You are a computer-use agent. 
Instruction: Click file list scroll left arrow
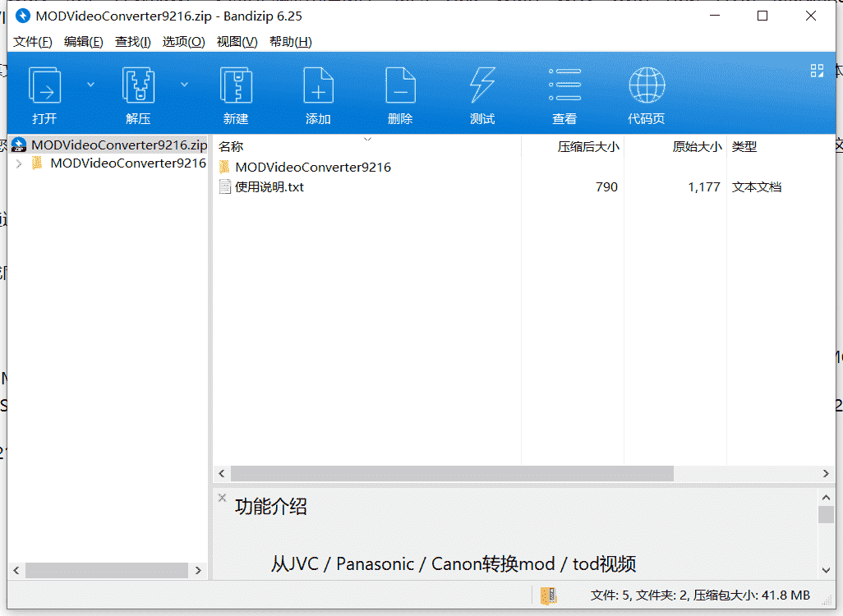[222, 474]
